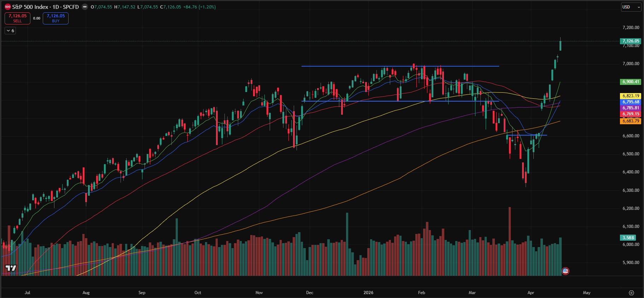Expand the collapsed 6 indicators legend
Viewport: 644px width, 298px height.
(x=10, y=31)
